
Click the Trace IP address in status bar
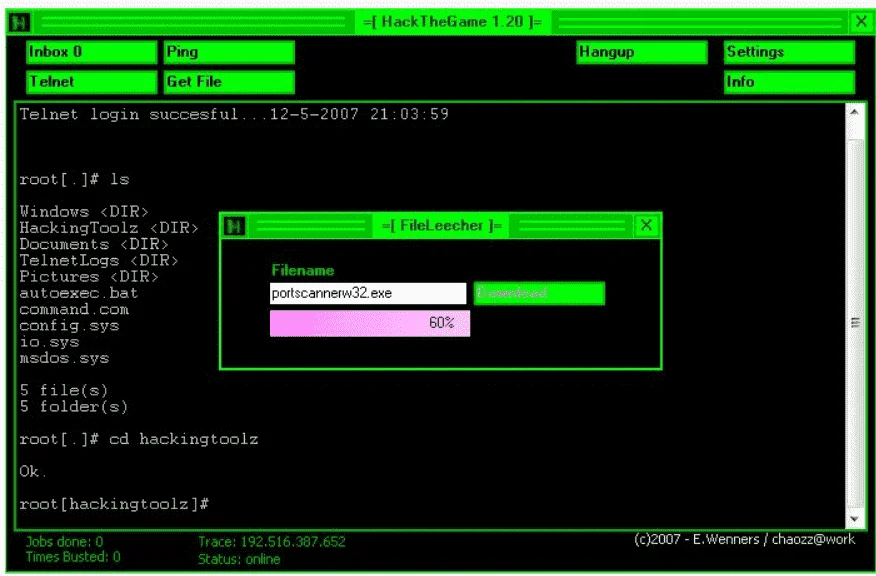click(272, 541)
